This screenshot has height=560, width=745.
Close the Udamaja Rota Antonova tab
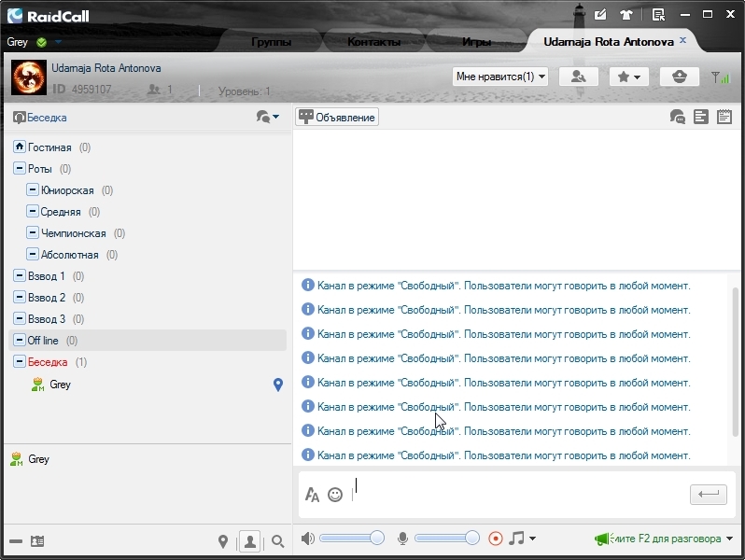[682, 40]
